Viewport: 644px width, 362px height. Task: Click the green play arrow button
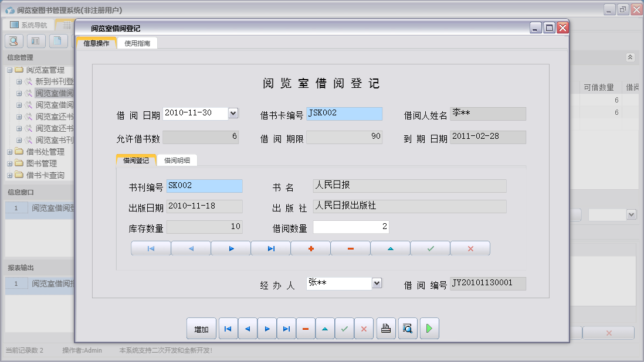tap(429, 329)
